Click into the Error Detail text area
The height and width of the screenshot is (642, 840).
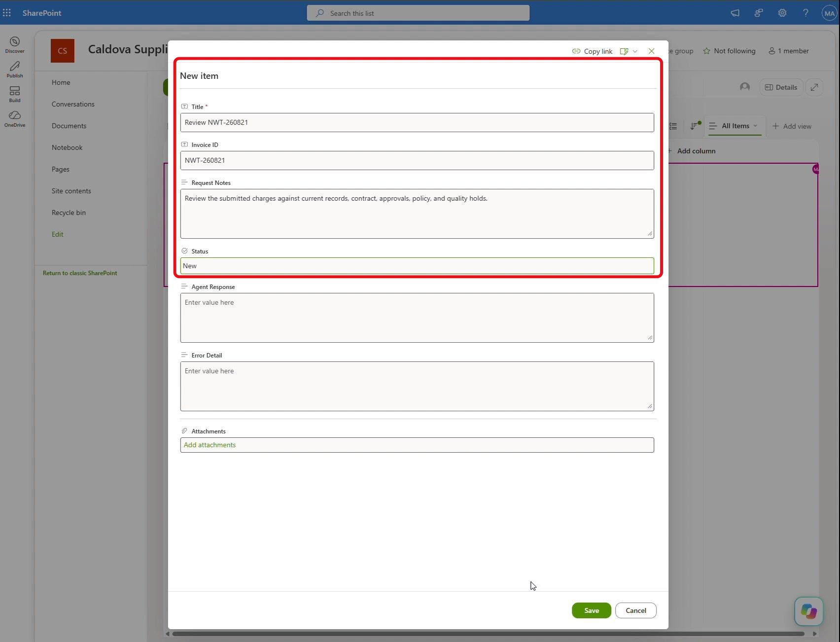(x=417, y=386)
